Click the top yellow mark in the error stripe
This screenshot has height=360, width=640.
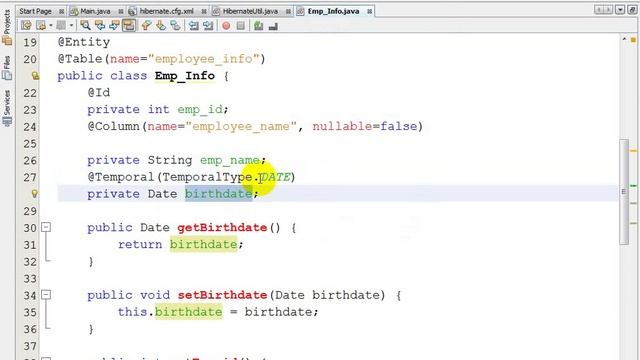633,151
